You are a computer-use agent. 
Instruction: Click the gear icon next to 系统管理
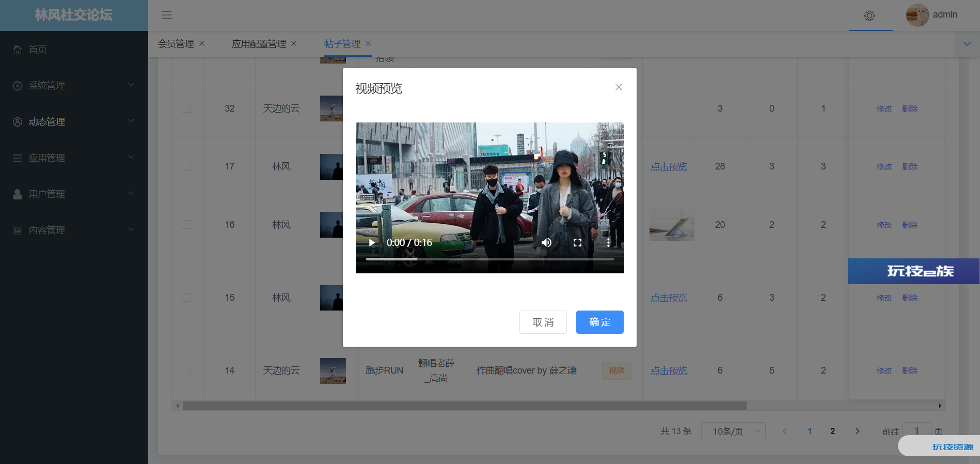[18, 85]
